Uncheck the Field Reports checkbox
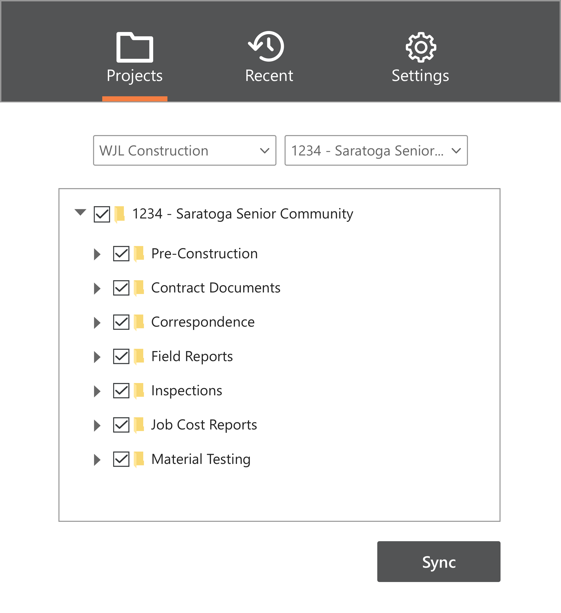561x613 pixels. 121,357
